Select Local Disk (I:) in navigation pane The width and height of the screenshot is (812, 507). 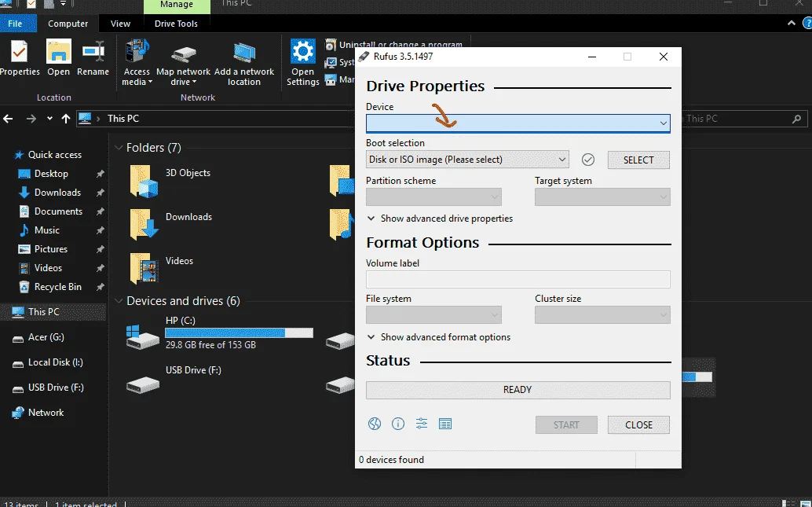[x=48, y=362]
